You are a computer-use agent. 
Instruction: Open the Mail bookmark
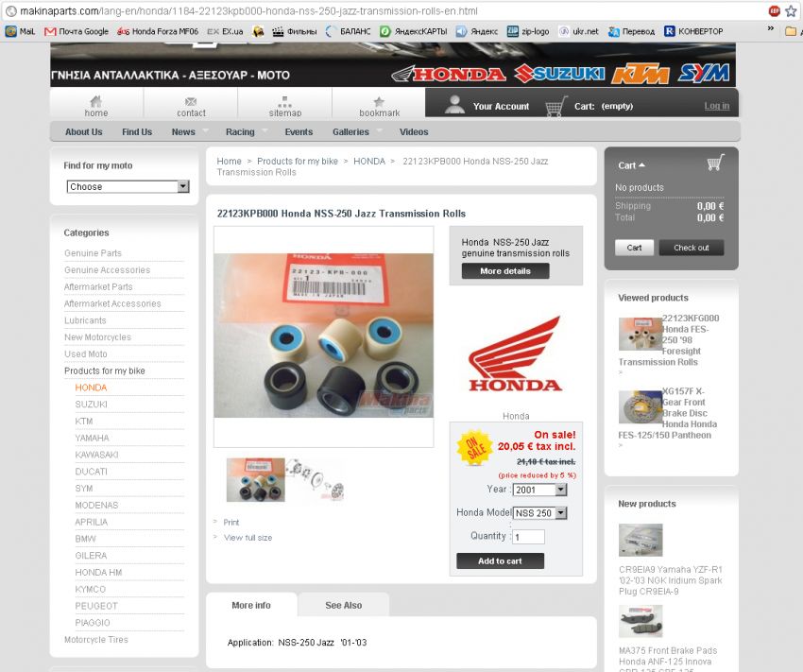coord(21,31)
